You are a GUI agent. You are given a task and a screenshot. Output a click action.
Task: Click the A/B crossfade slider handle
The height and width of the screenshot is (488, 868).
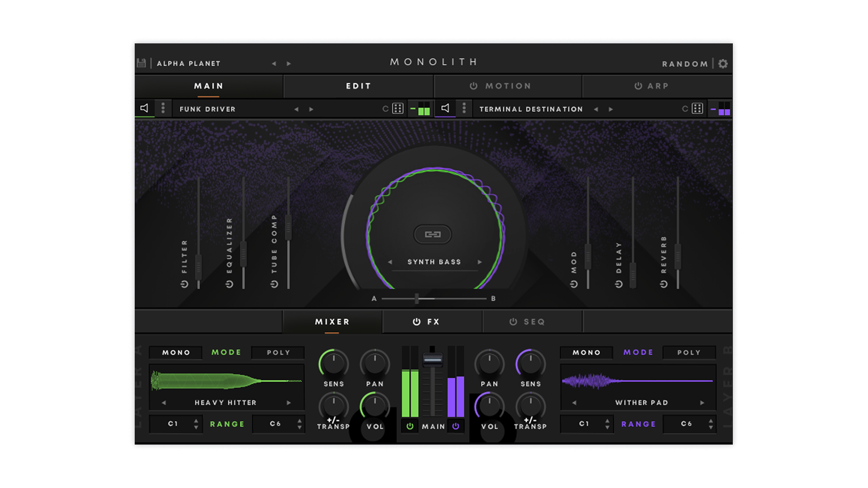417,299
